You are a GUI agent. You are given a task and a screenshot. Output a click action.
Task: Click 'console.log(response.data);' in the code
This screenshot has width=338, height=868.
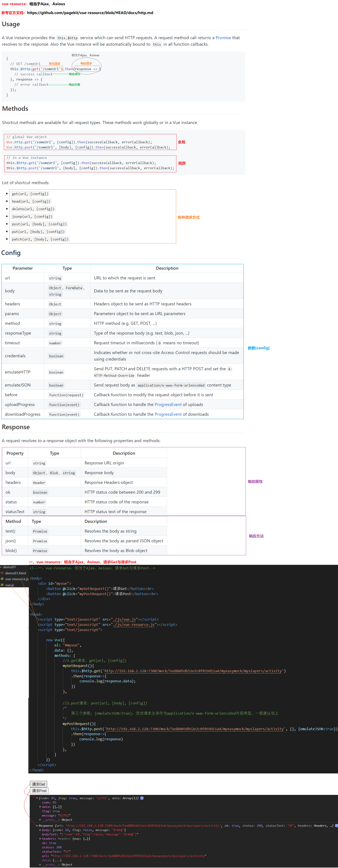tap(107, 681)
